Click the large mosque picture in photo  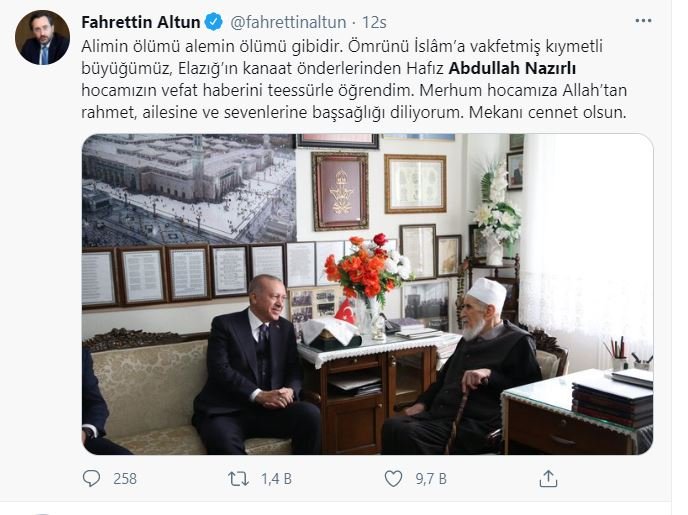(x=189, y=190)
